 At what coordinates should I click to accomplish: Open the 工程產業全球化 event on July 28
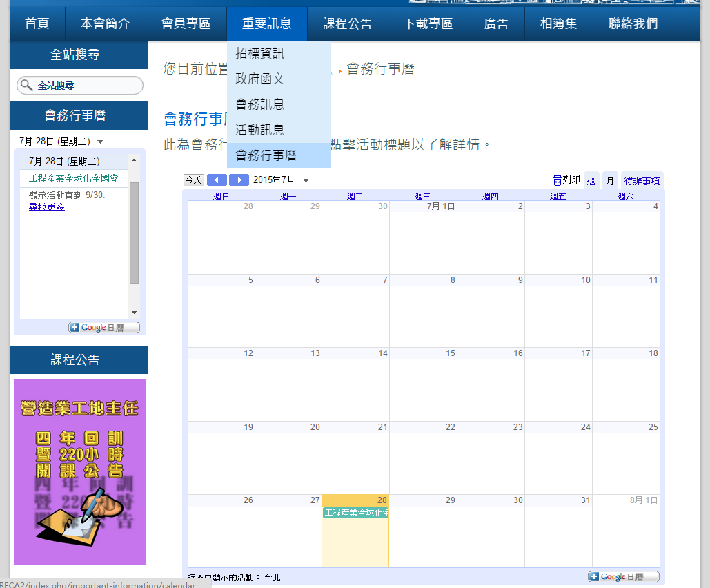pyautogui.click(x=355, y=513)
